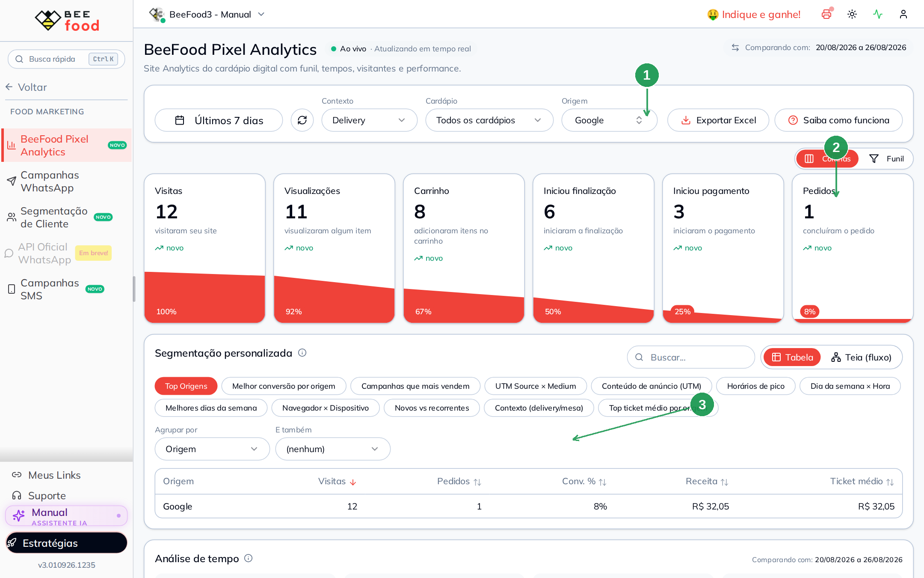Select Melhor conversão por origem chip
Image resolution: width=924 pixels, height=578 pixels.
tap(284, 386)
